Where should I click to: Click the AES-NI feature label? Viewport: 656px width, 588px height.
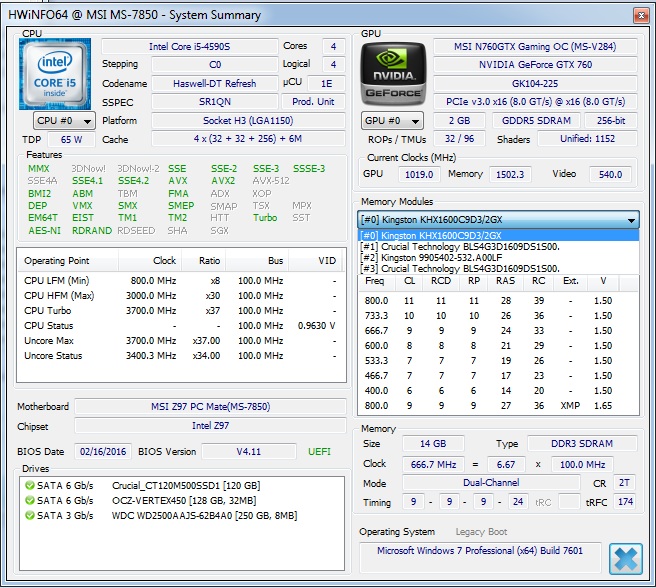click(44, 231)
